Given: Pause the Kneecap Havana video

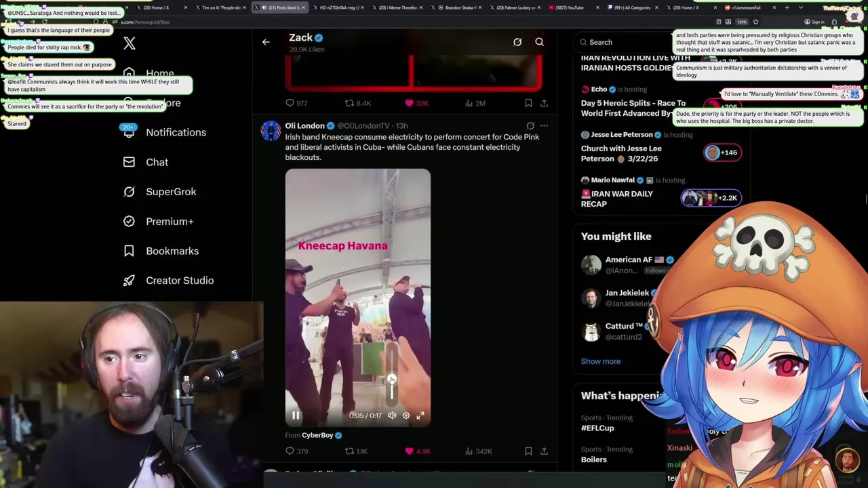Looking at the screenshot, I should pyautogui.click(x=296, y=415).
